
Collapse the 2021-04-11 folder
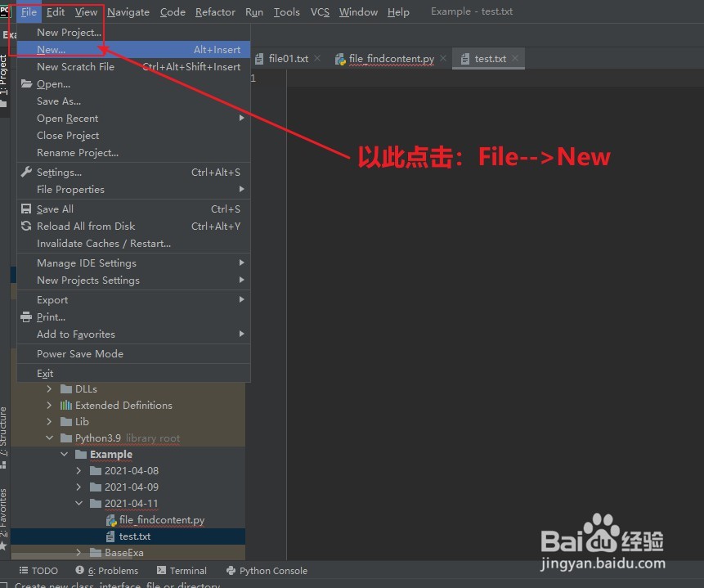pyautogui.click(x=78, y=503)
